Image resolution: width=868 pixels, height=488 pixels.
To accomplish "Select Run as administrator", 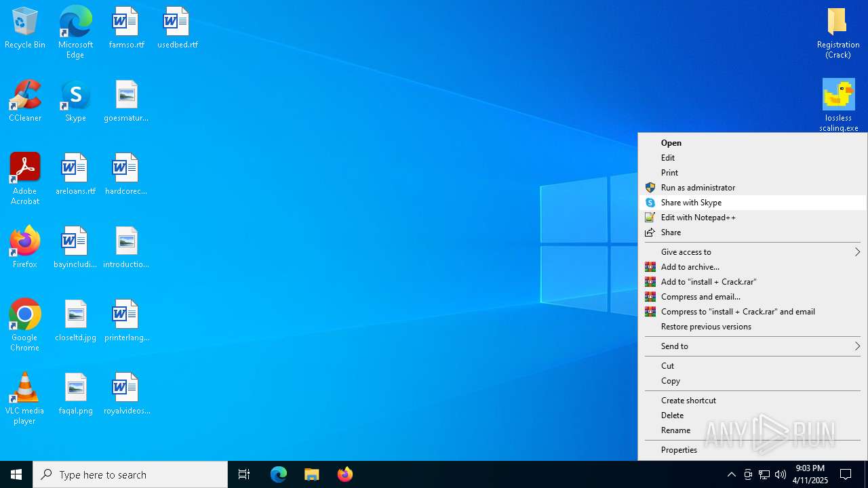I will pyautogui.click(x=753, y=188).
